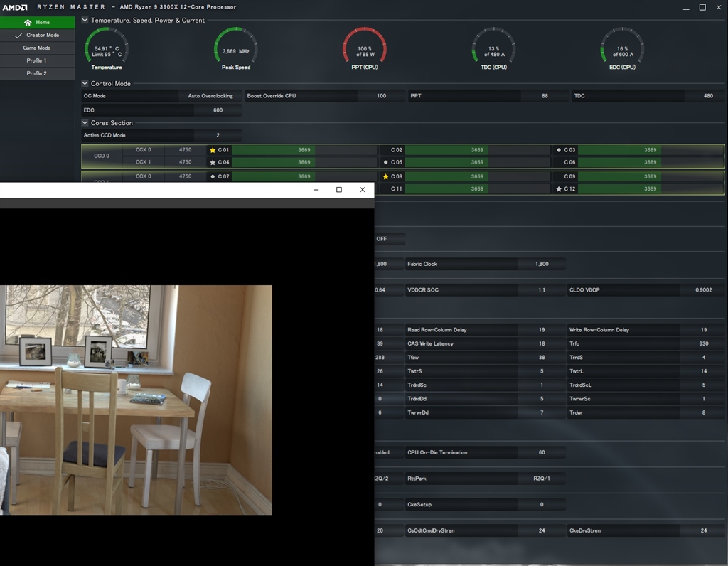Click the C 06 core speed bar
The image size is (728, 566).
650,162
